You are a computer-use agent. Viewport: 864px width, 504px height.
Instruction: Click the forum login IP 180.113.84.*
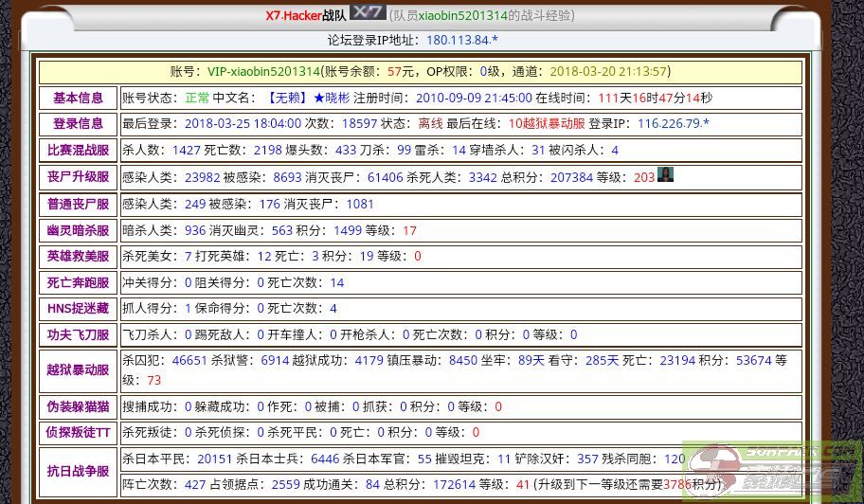pos(461,40)
